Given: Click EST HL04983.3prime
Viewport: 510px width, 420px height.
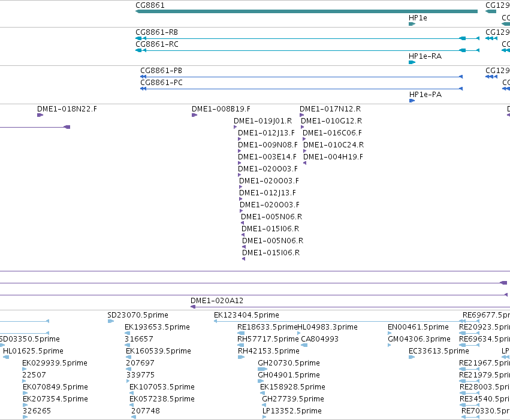Looking at the screenshot, I should pyautogui.click(x=328, y=327).
